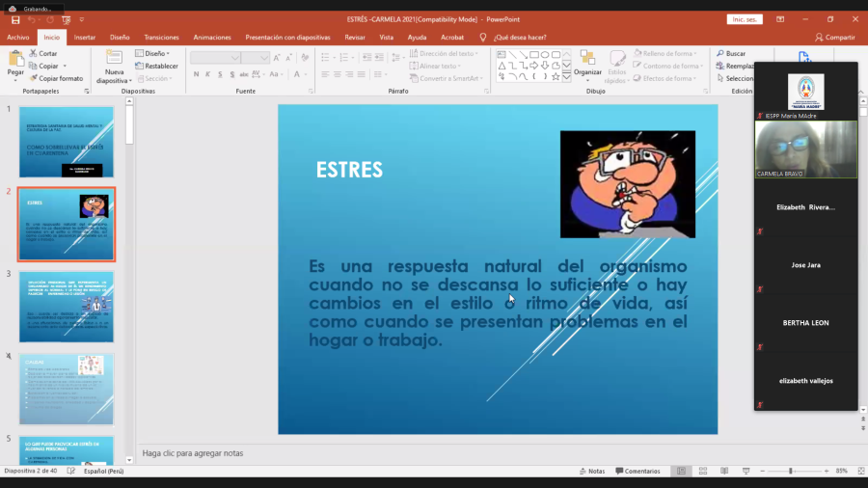Expand the Nueva diapositiva dropdown
Image resolution: width=868 pixels, height=488 pixels.
(114, 77)
